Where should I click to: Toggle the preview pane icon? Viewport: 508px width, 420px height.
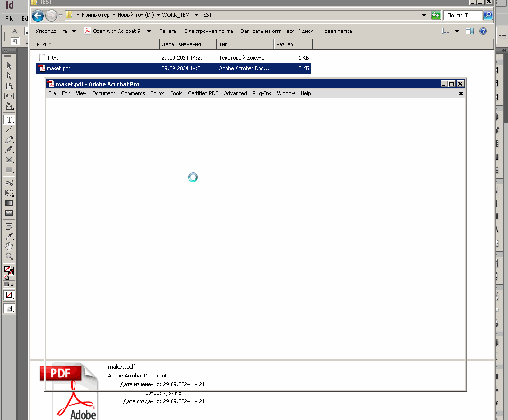(x=469, y=31)
